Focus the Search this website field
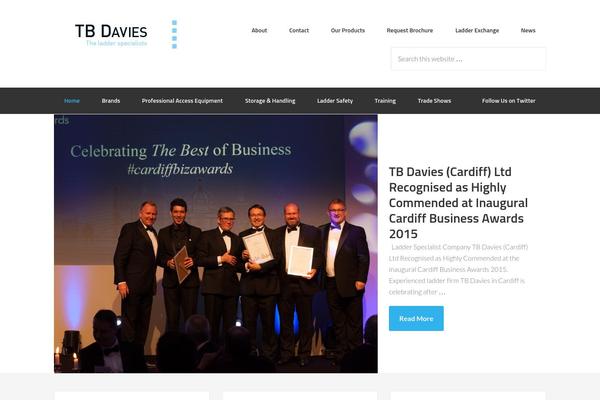Screen dimensions: 600x400 (x=468, y=59)
